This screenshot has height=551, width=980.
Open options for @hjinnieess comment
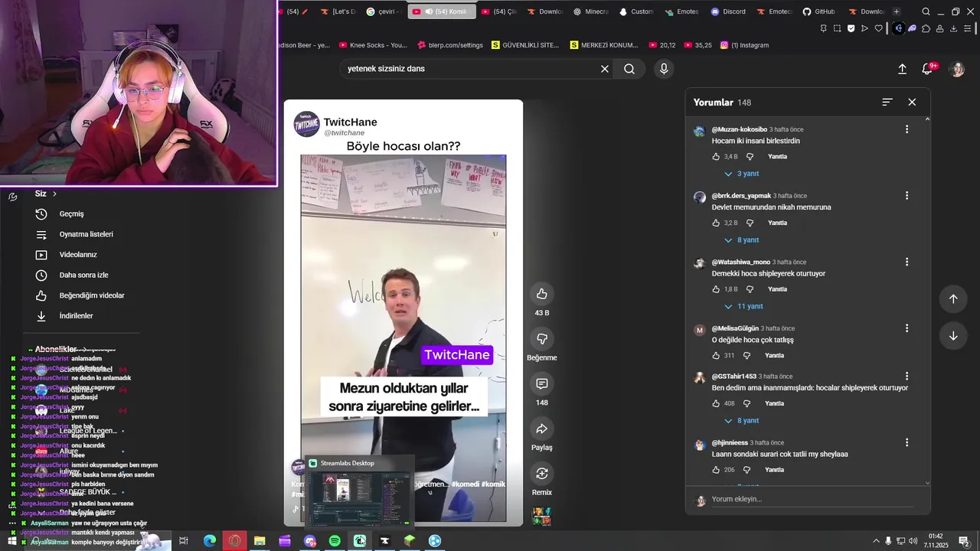click(x=906, y=442)
